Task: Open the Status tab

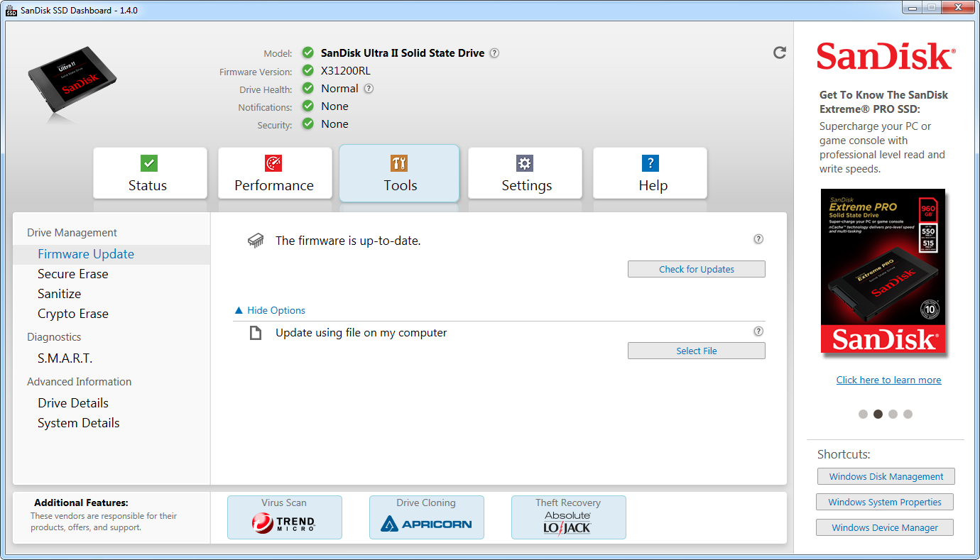Action: pos(150,173)
